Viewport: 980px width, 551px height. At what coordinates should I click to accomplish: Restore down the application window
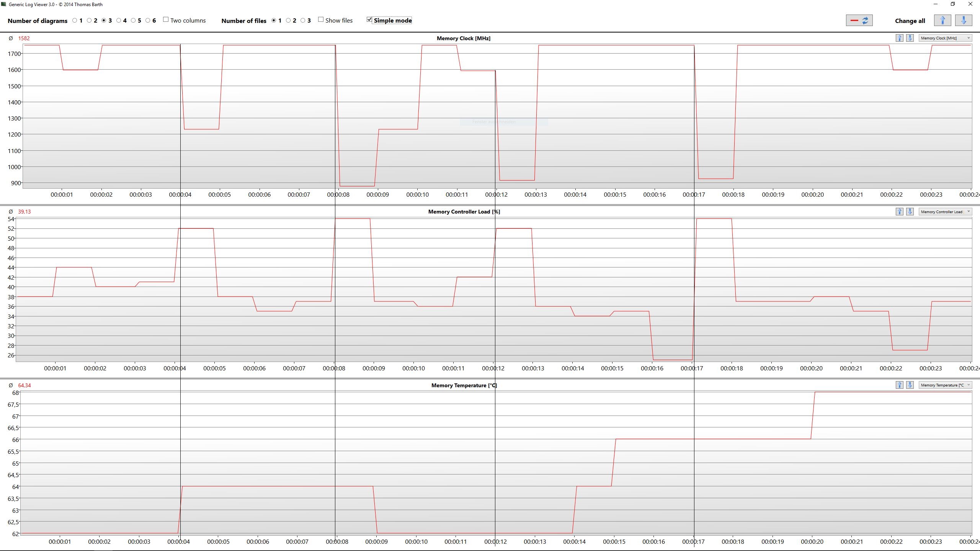pyautogui.click(x=953, y=4)
